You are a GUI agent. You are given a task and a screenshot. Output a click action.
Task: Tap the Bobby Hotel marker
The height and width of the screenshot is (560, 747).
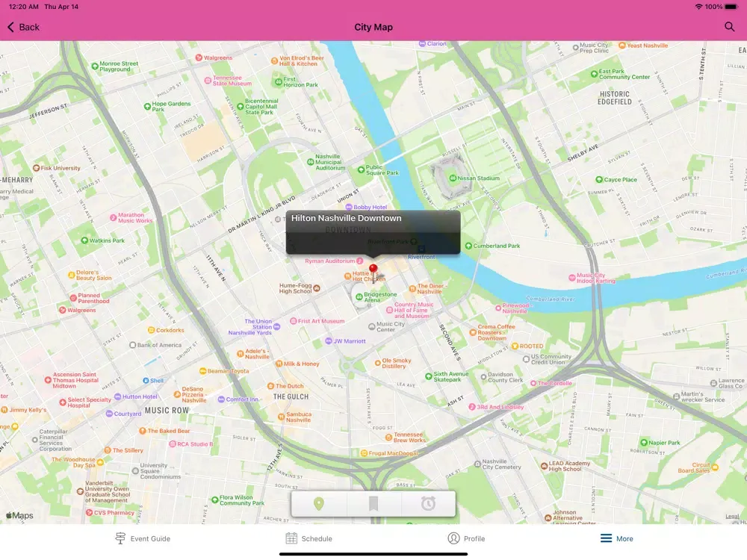[x=349, y=207]
